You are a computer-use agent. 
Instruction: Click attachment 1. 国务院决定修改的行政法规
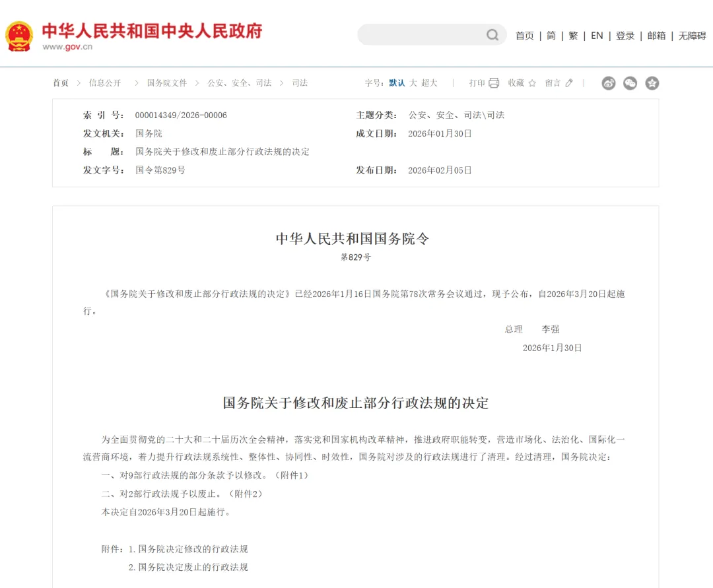(x=188, y=549)
